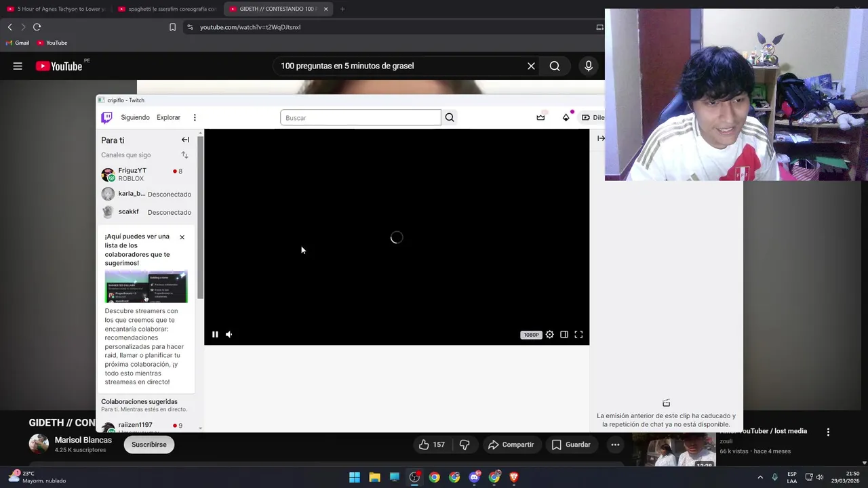Open YouTube hamburger guide menu
The image size is (868, 488).
point(18,66)
